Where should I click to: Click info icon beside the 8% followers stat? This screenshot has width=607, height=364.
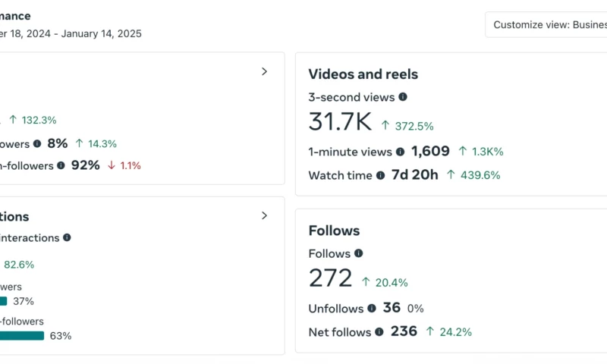pos(36,143)
